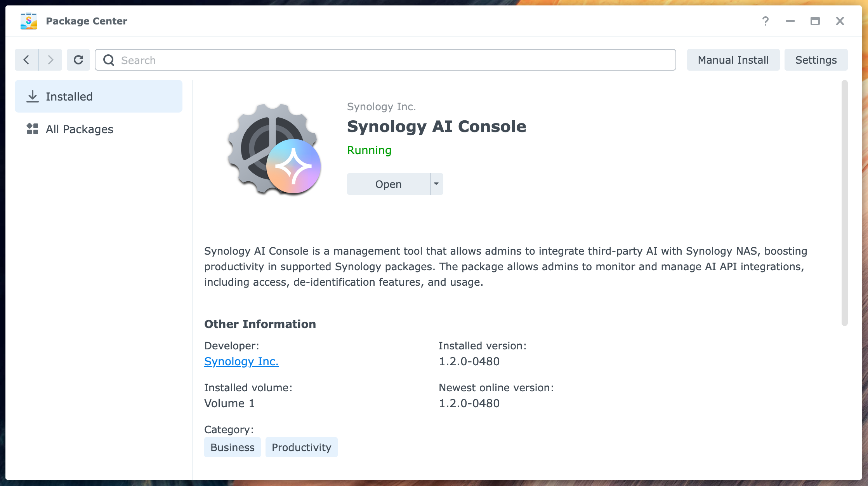Click the Open button to launch AI Console
Image resolution: width=868 pixels, height=486 pixels.
(388, 184)
